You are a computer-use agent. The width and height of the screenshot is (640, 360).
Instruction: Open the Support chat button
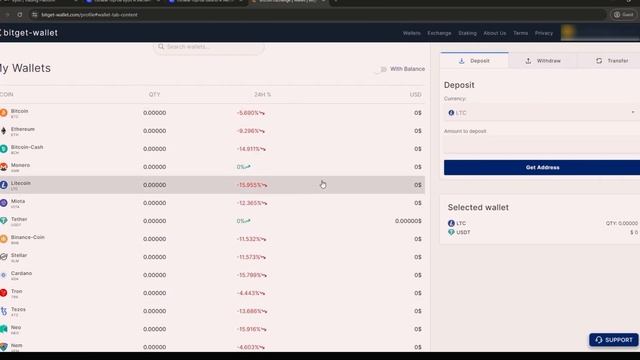point(613,340)
